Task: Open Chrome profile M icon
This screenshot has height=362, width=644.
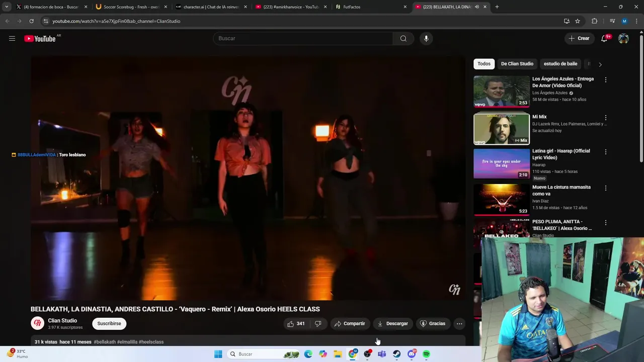Action: [x=624, y=21]
